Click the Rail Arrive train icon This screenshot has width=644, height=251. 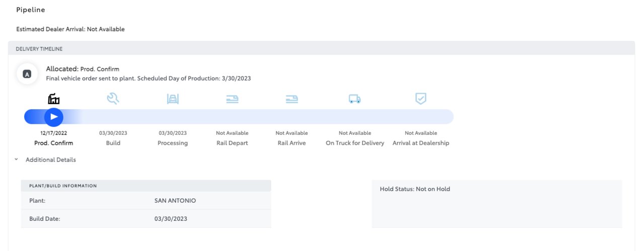[292, 100]
